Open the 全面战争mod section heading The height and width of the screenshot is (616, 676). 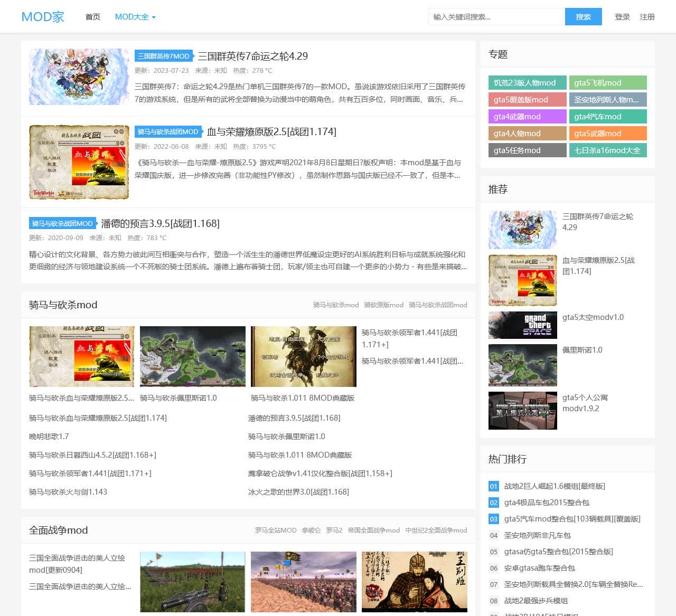coord(59,530)
